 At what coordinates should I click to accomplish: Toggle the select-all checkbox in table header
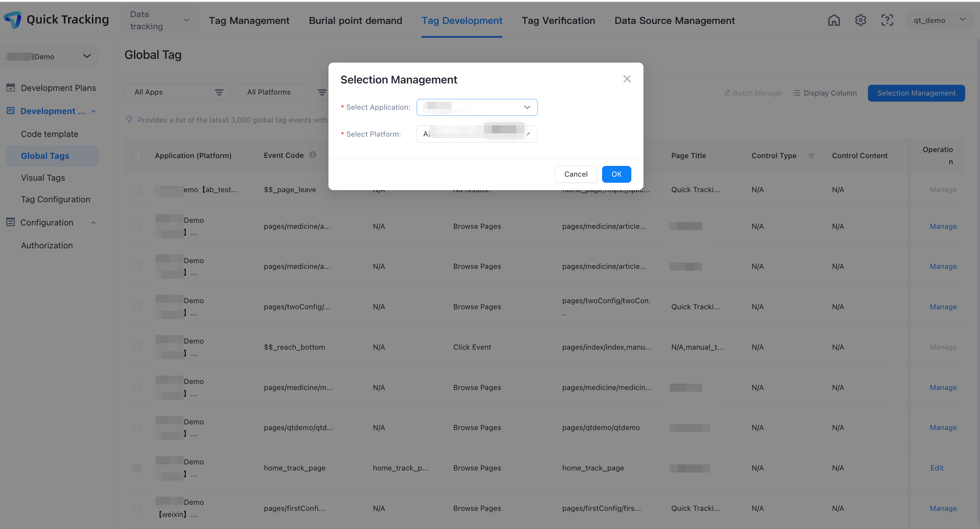pos(137,155)
